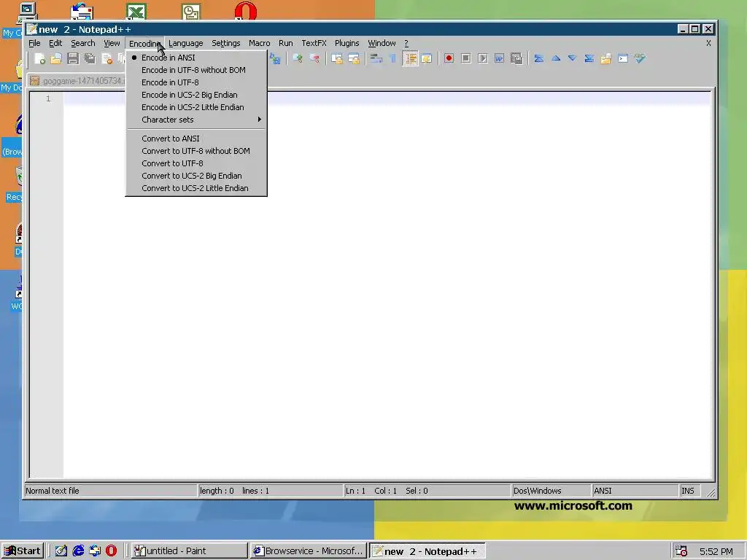The width and height of the screenshot is (747, 560).
Task: Open the Search menu
Action: (x=83, y=43)
